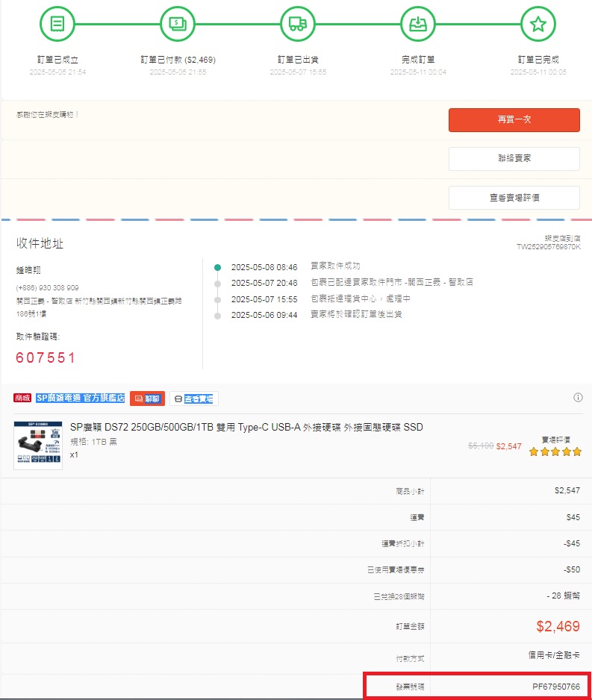Screen dimensions: 592x700
Task: Click the order placed receipt icon
Action: 57,24
